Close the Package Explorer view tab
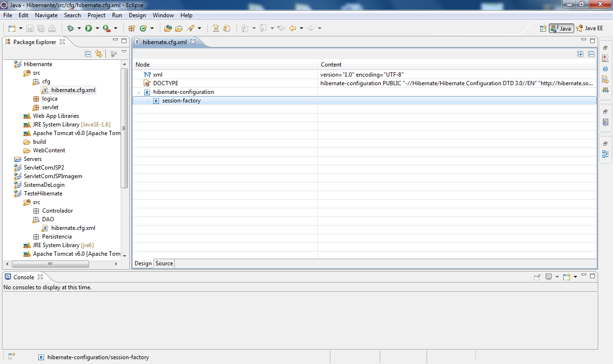Viewport: 613px width, 364px height. [x=62, y=42]
